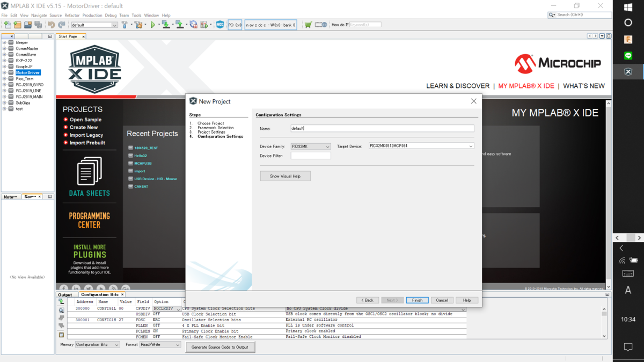Open the Memory 'Configuration Bits' dropdown

click(x=98, y=345)
